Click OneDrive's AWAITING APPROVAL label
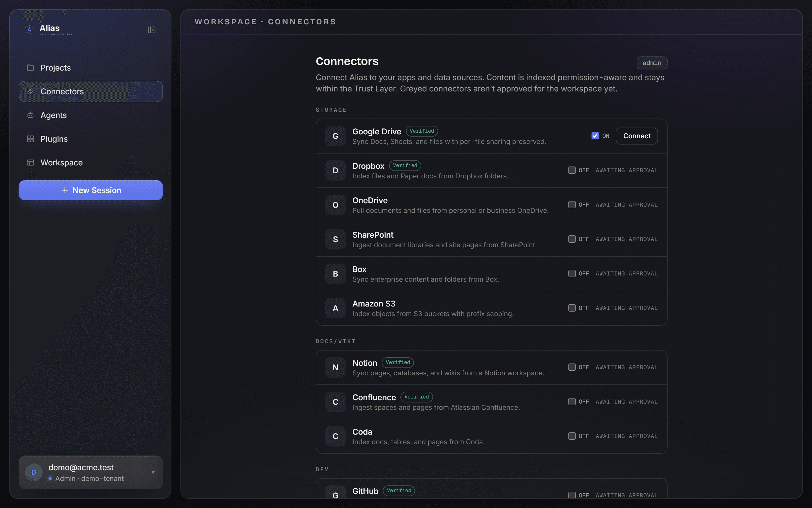Viewport: 812px width, 508px height. click(626, 205)
